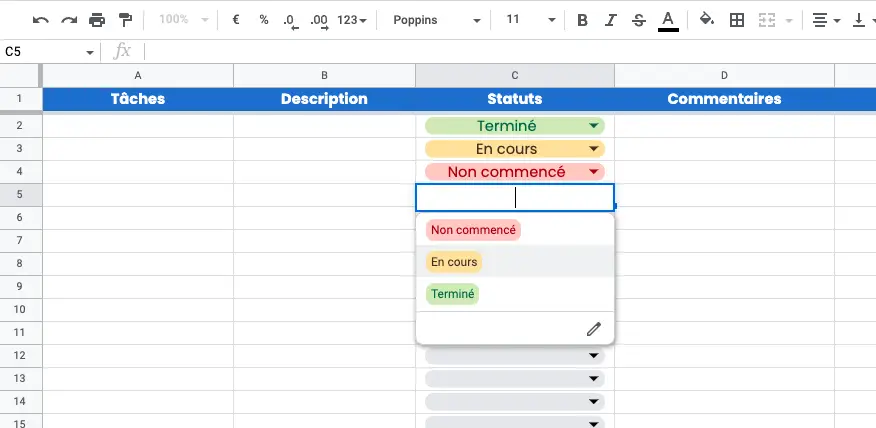Activate the Paint format roller icon
This screenshot has width=876, height=428.
pyautogui.click(x=125, y=20)
